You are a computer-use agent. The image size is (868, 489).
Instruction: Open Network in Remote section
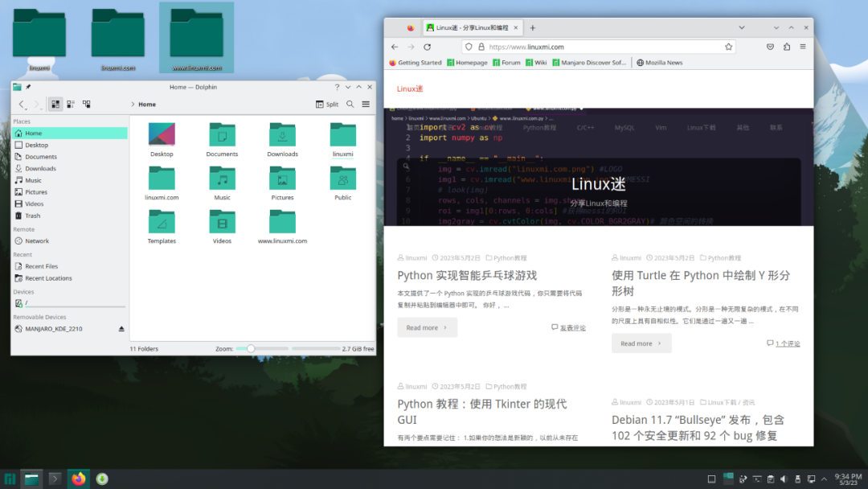(x=70, y=241)
